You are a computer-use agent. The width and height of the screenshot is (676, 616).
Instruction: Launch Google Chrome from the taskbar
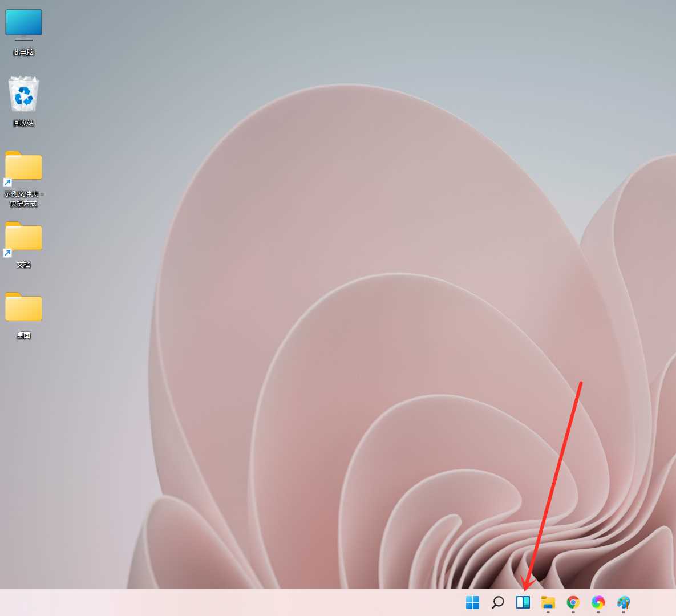(573, 602)
